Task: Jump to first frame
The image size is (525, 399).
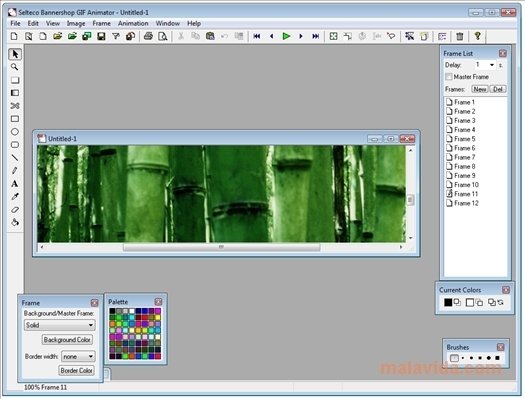Action: (x=257, y=36)
